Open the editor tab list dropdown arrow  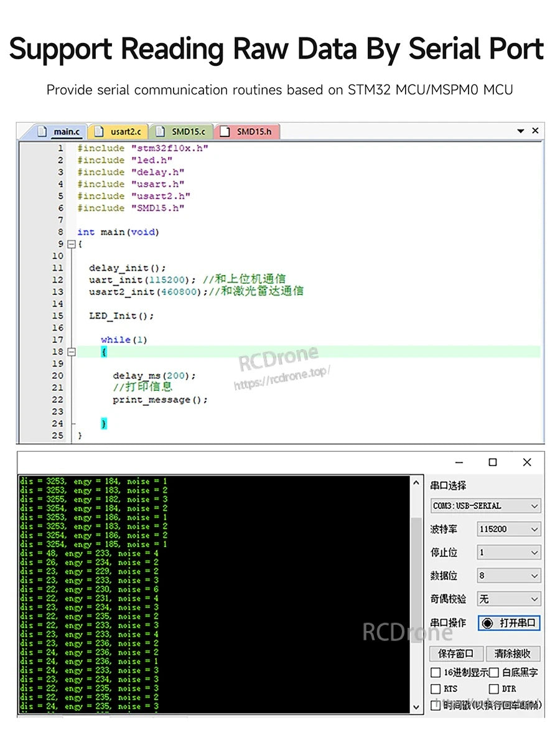click(x=520, y=131)
